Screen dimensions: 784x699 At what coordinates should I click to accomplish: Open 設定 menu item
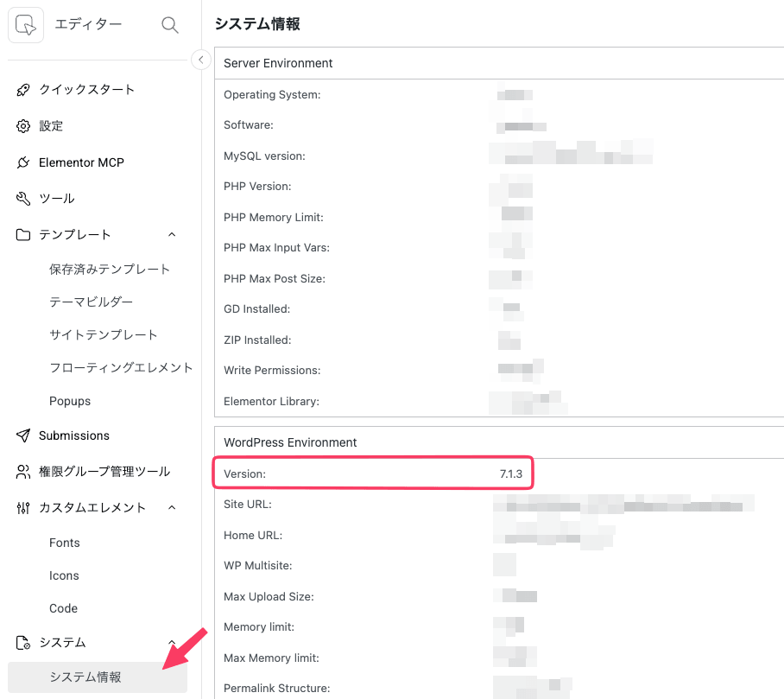(x=51, y=126)
